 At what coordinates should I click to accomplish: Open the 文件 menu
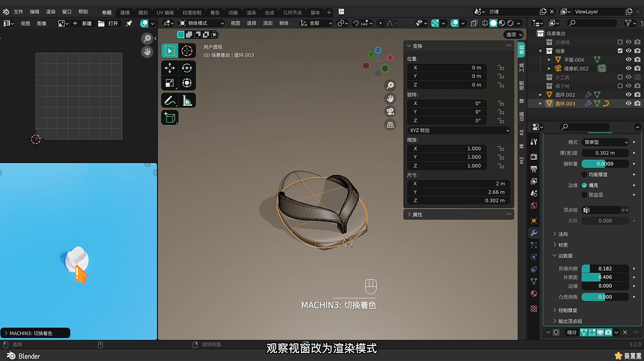click(x=19, y=12)
